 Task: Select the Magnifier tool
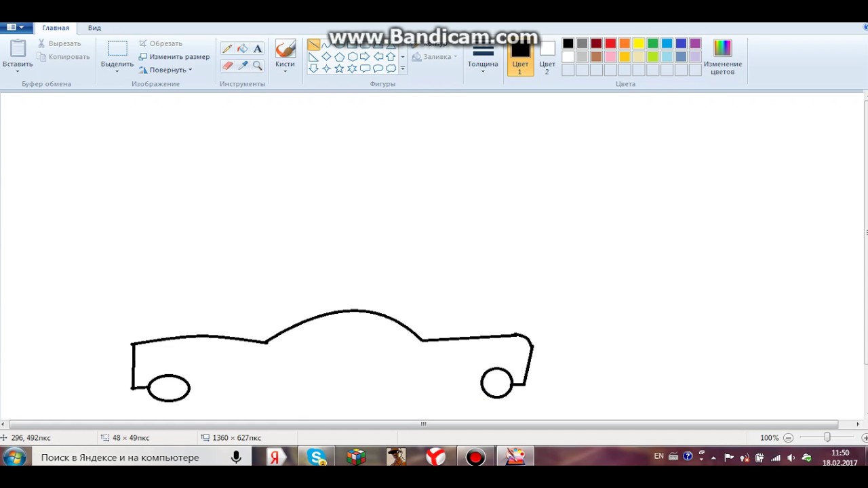point(258,66)
